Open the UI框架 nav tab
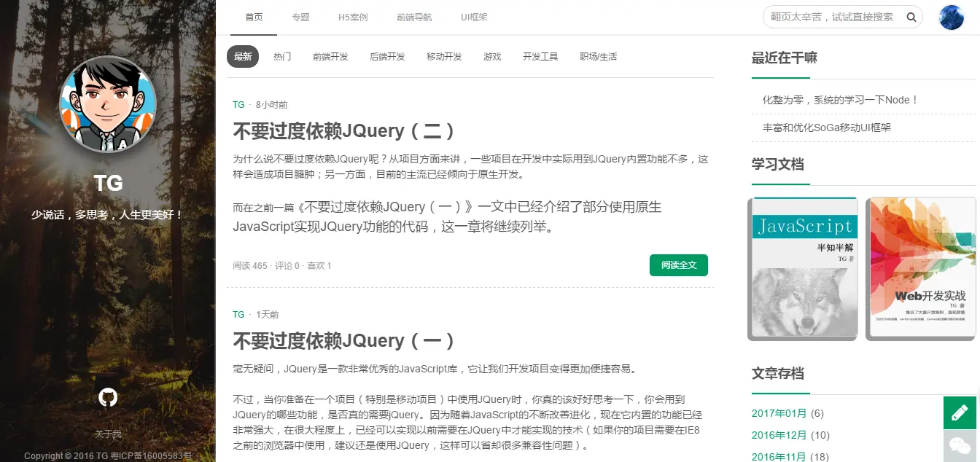 [x=474, y=17]
